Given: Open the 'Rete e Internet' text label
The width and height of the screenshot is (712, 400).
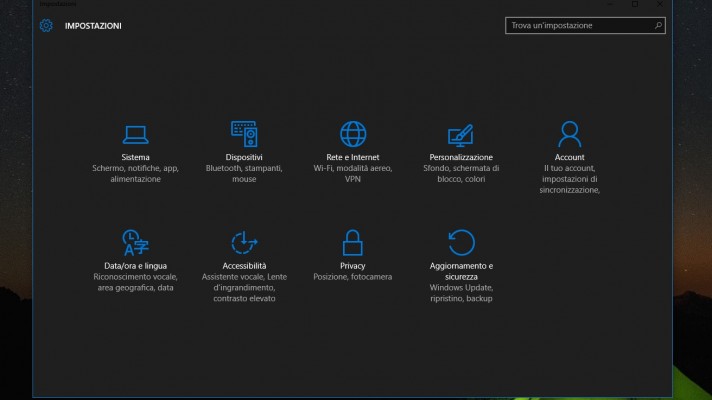Looking at the screenshot, I should [353, 158].
